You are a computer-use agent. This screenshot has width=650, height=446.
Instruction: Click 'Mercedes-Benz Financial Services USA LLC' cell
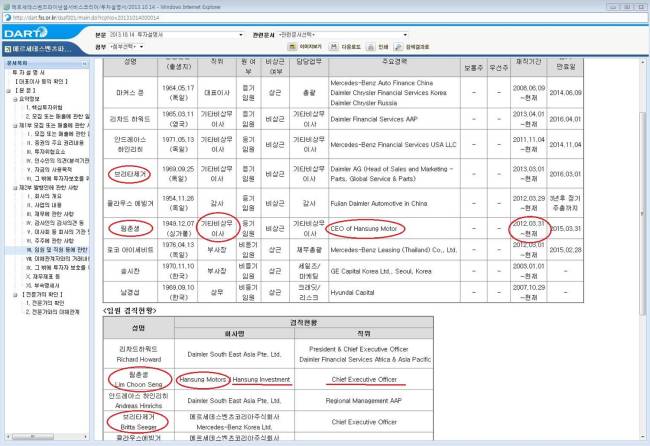pos(393,145)
